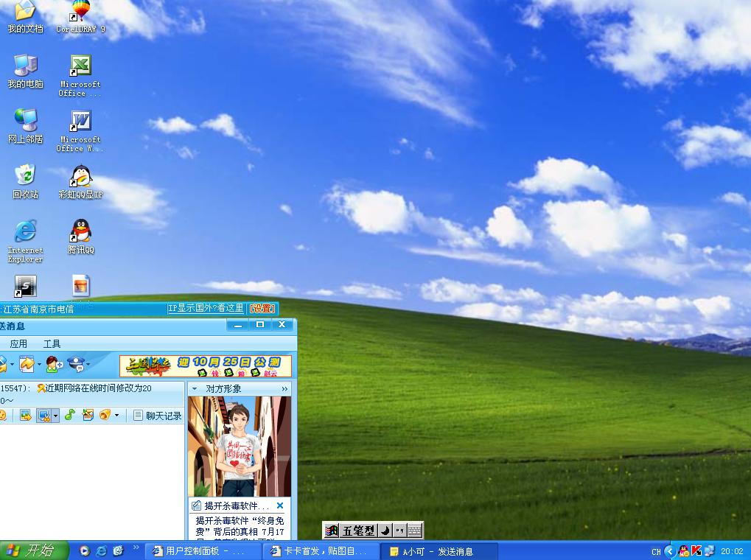751x560 pixels.
Task: Click the 近期网络在线时间修改为20 signature text
Action: tap(99, 388)
